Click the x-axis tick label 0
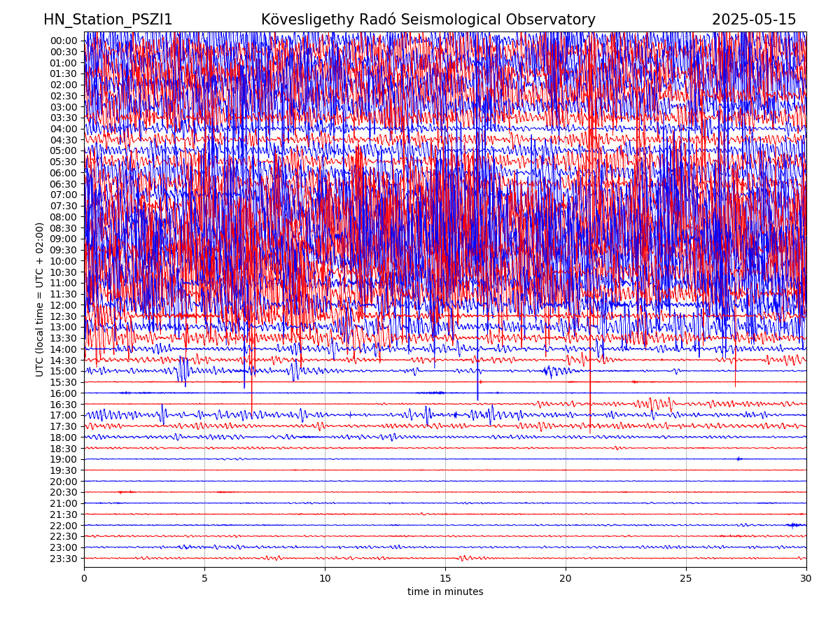 click(84, 578)
